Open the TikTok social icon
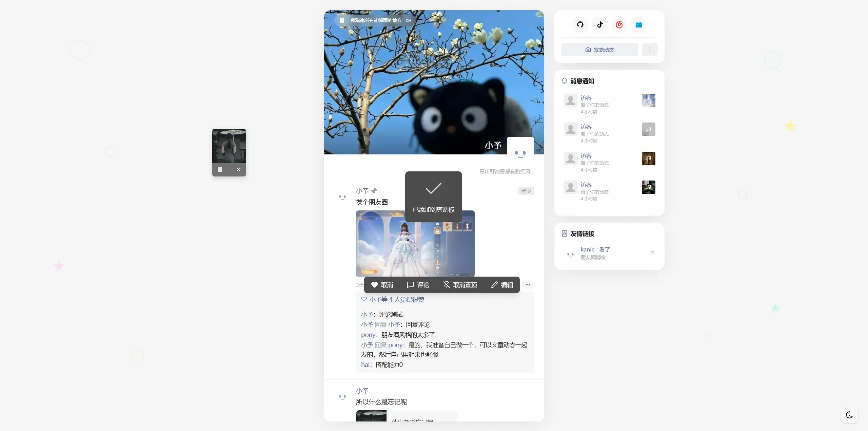The height and width of the screenshot is (431, 868). click(600, 24)
